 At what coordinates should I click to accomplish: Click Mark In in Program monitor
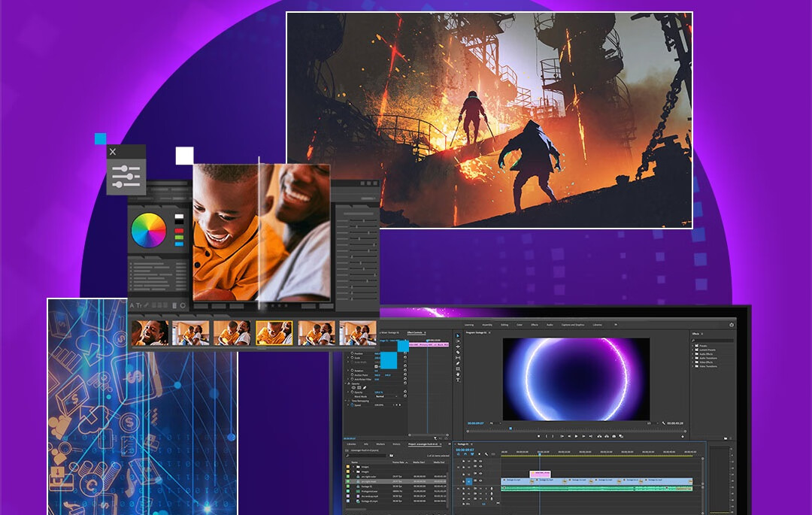547,436
